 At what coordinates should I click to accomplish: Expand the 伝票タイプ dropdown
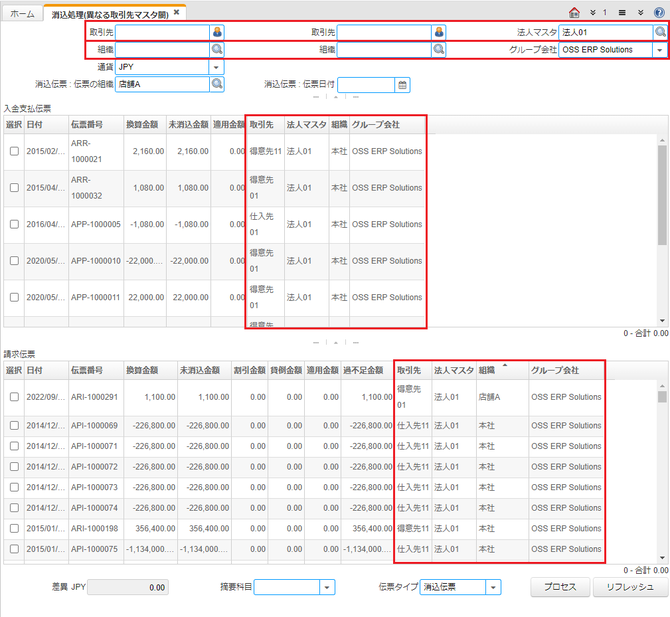click(x=493, y=587)
